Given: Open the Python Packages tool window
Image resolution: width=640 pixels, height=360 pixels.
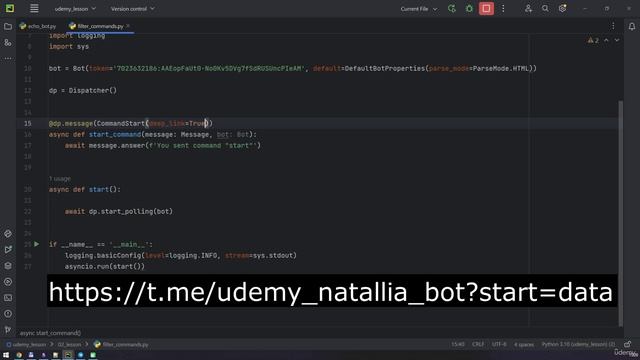Looking at the screenshot, I should point(8,234).
